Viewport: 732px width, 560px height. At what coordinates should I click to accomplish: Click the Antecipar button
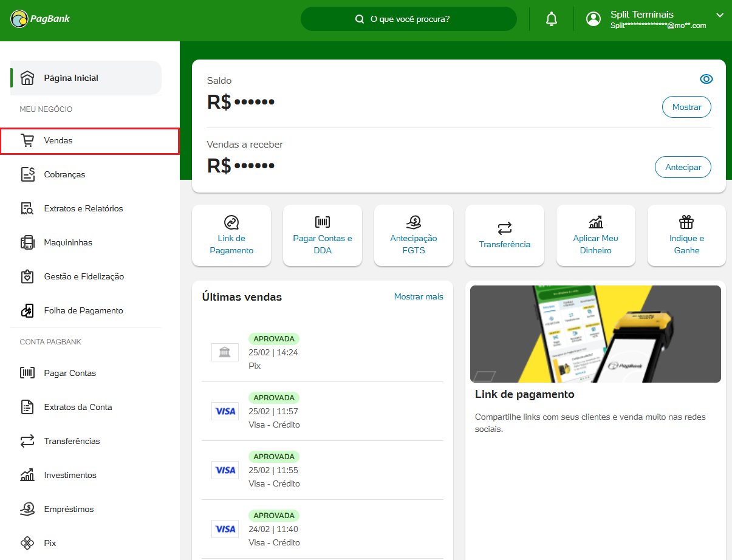(x=683, y=167)
